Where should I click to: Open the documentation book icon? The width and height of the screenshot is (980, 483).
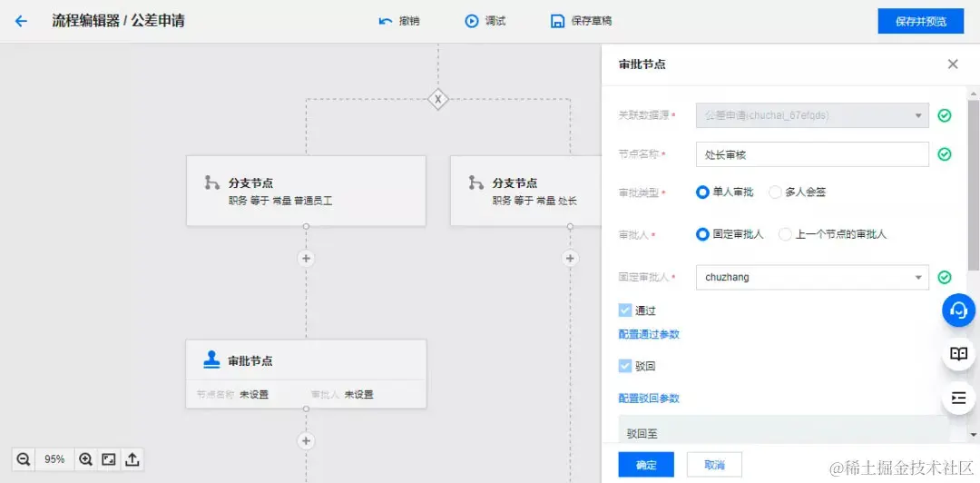tap(959, 353)
